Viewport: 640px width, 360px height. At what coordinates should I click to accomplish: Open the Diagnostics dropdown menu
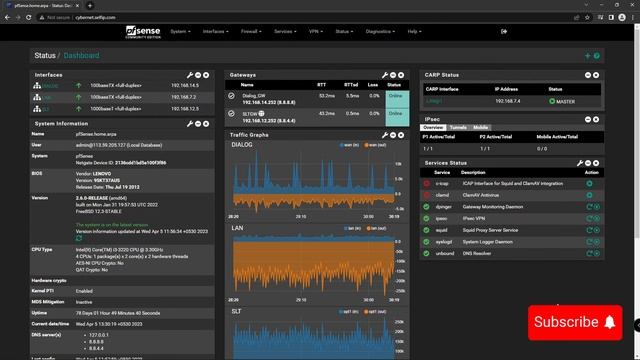(x=380, y=31)
